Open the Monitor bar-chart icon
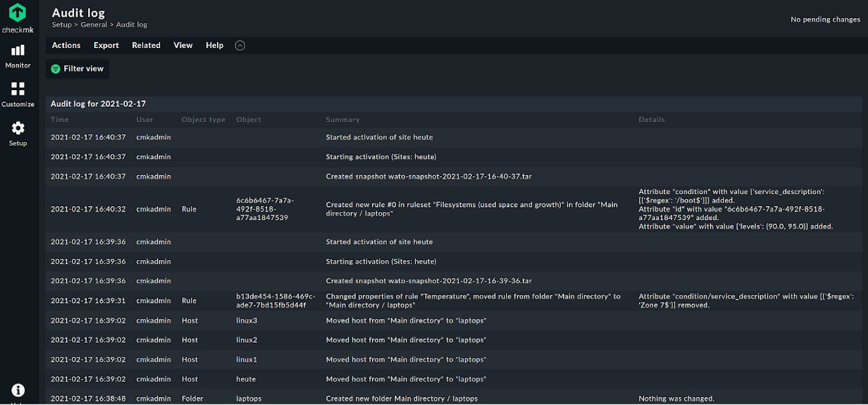Image resolution: width=868 pixels, height=405 pixels. pyautogui.click(x=18, y=50)
